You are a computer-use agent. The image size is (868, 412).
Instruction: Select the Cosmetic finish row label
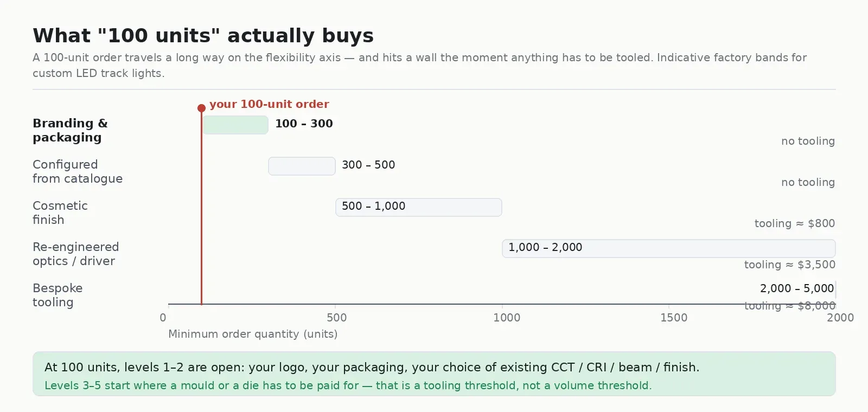click(60, 213)
